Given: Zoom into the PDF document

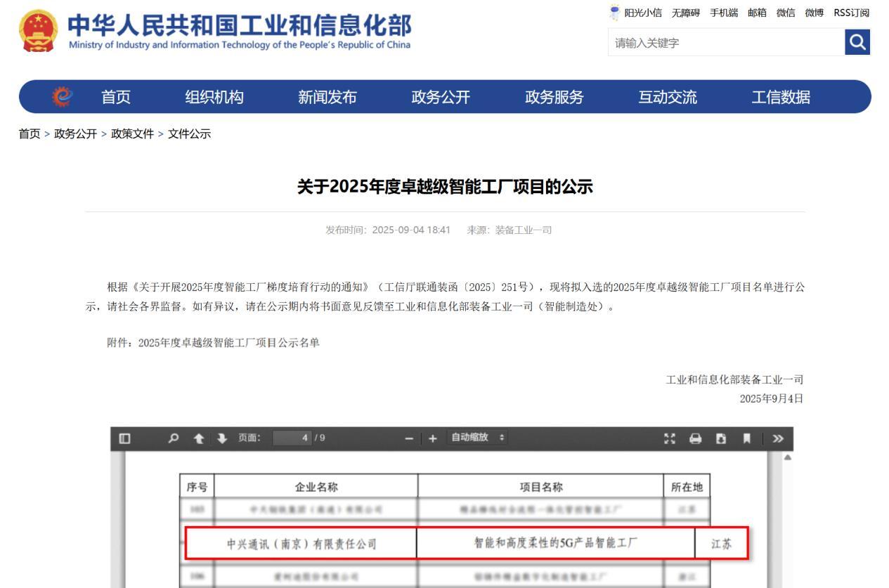Looking at the screenshot, I should pos(431,437).
